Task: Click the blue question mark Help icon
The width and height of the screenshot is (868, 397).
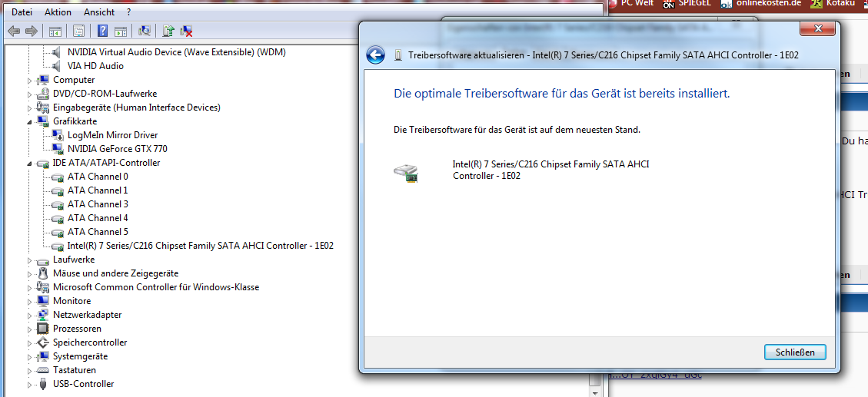Action: pos(102,31)
